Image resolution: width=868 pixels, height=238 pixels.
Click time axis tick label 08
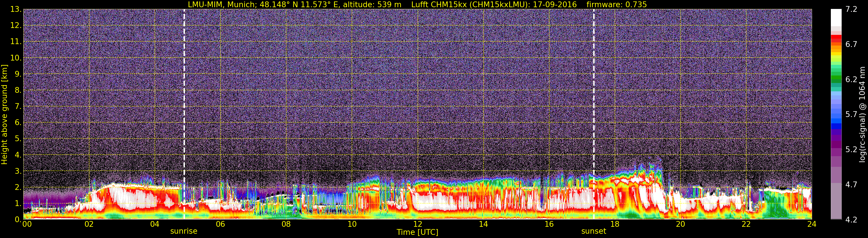[286, 224]
